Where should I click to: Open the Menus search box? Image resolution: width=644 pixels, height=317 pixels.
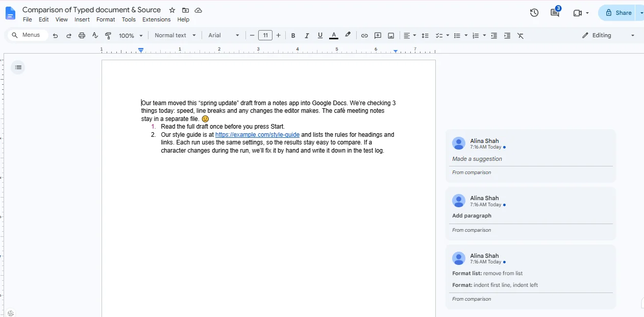28,35
